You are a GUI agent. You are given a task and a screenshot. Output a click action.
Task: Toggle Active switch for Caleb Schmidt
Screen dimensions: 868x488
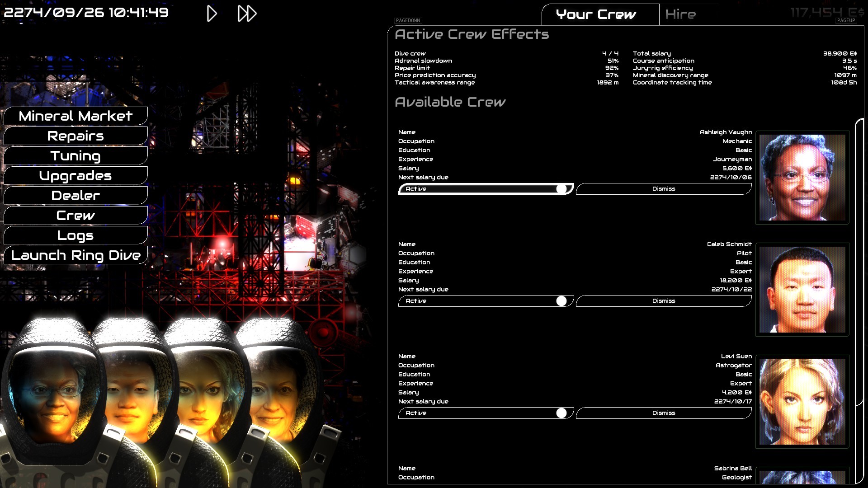coord(486,301)
